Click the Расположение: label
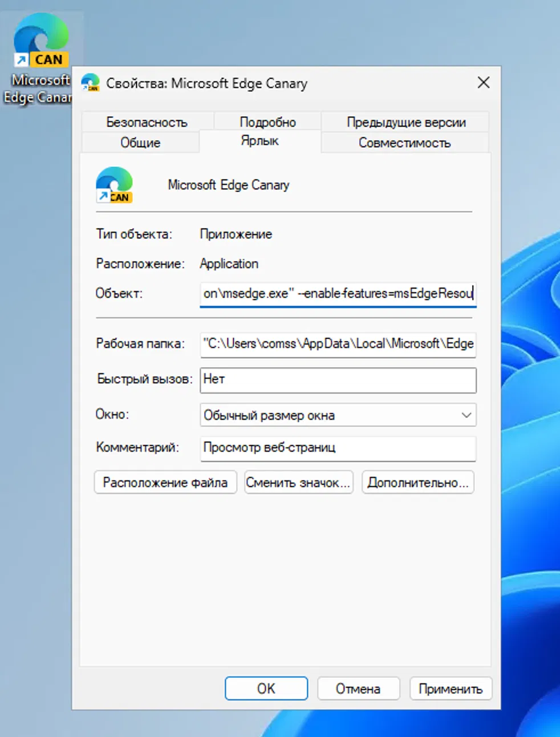Image resolution: width=560 pixels, height=737 pixels. (140, 264)
